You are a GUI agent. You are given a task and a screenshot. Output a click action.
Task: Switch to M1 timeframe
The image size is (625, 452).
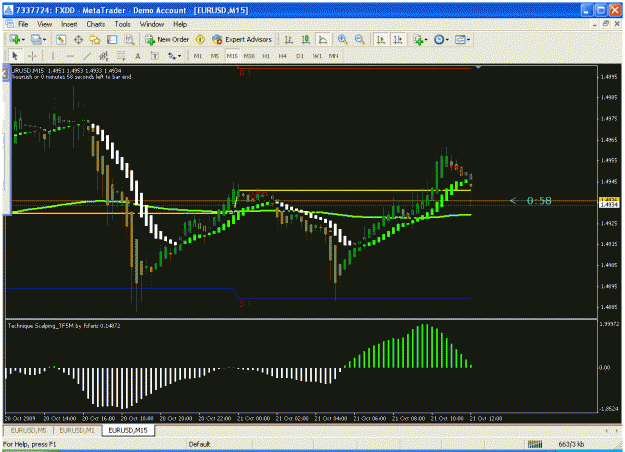click(198, 56)
